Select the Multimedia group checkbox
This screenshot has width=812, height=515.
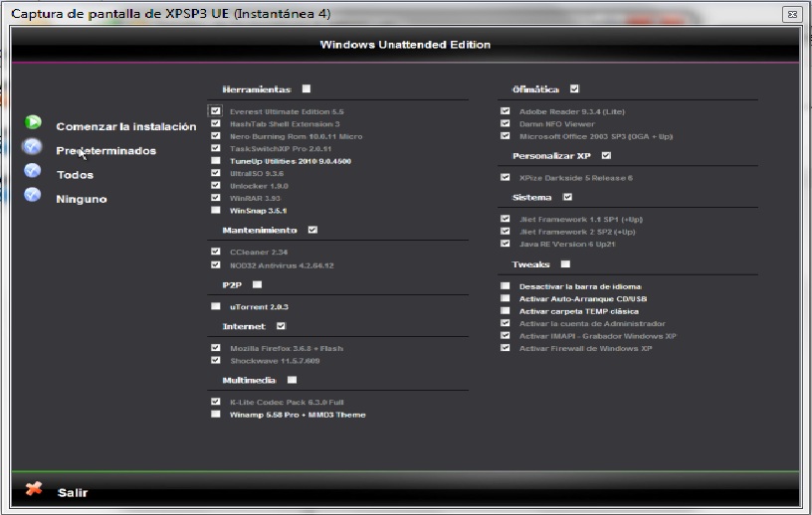(292, 380)
